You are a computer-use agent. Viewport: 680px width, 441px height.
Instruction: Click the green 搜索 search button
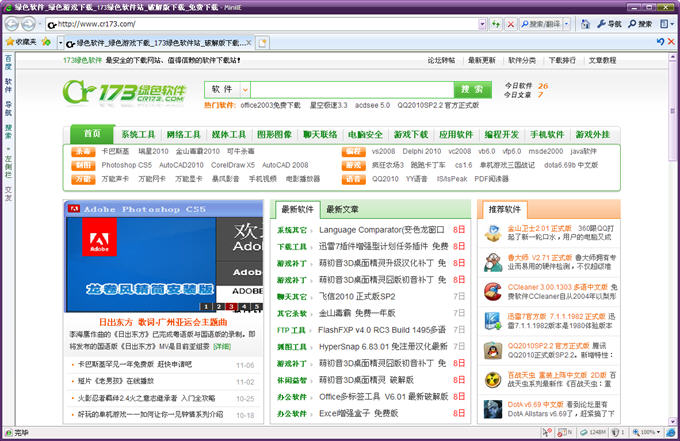[x=472, y=89]
